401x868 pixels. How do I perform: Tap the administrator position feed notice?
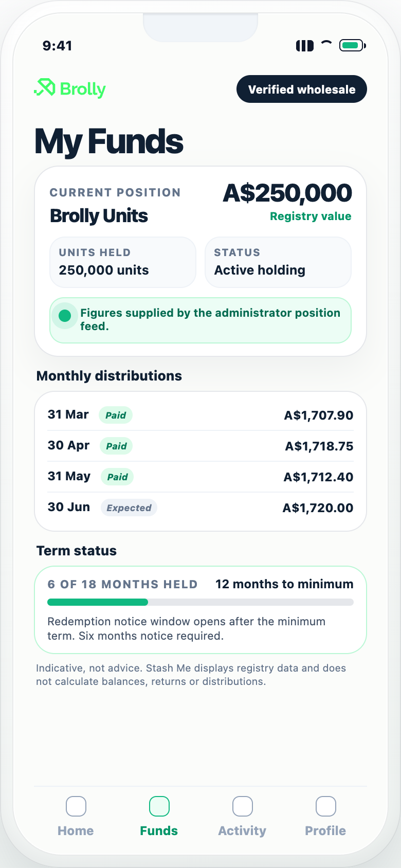tap(200, 320)
